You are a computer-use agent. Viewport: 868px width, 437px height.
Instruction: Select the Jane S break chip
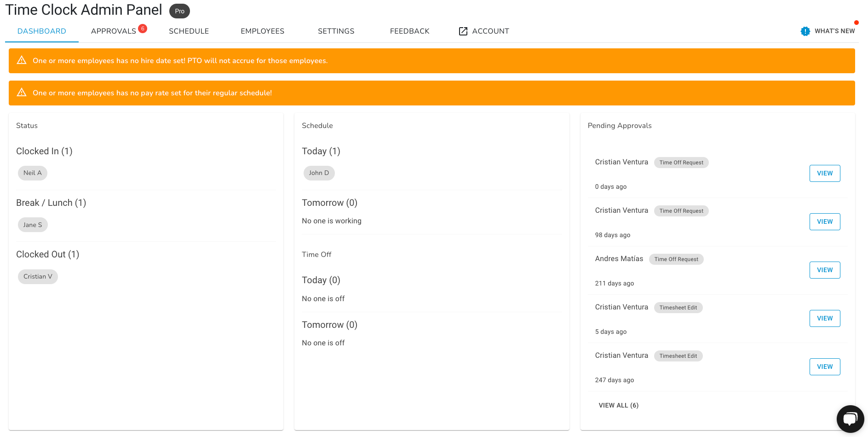(x=33, y=225)
